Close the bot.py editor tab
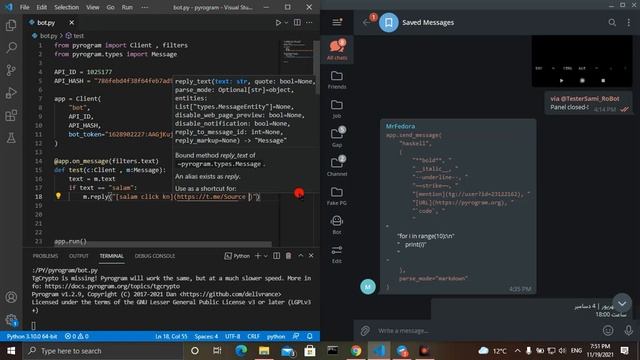This screenshot has width=640, height=360. click(x=71, y=22)
